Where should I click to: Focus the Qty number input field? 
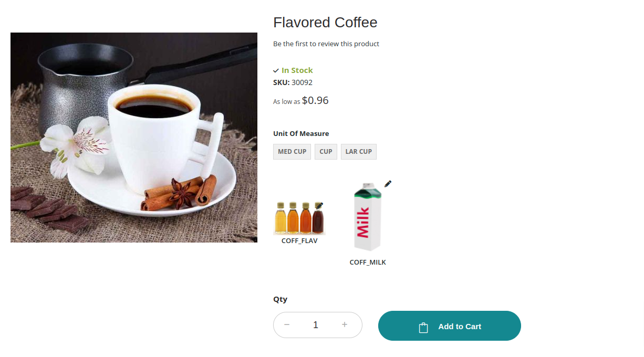click(316, 325)
